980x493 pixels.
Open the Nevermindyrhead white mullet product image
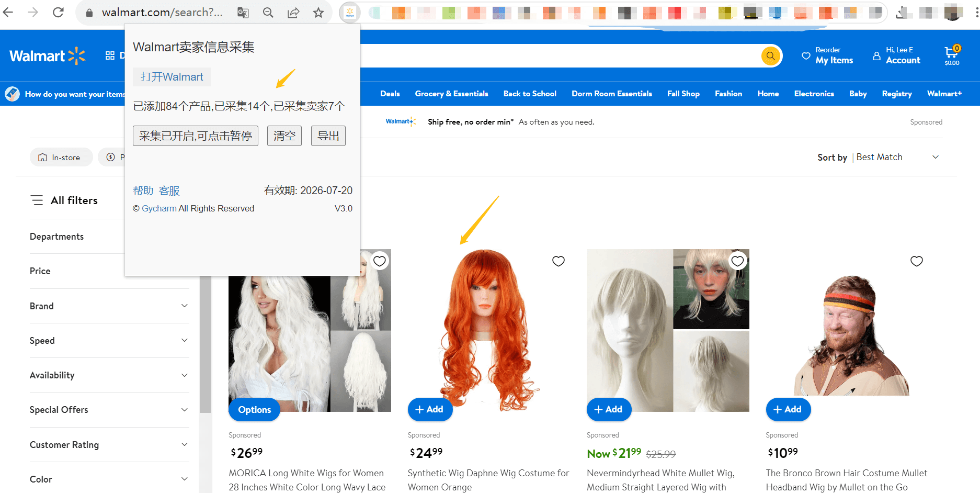[668, 330]
